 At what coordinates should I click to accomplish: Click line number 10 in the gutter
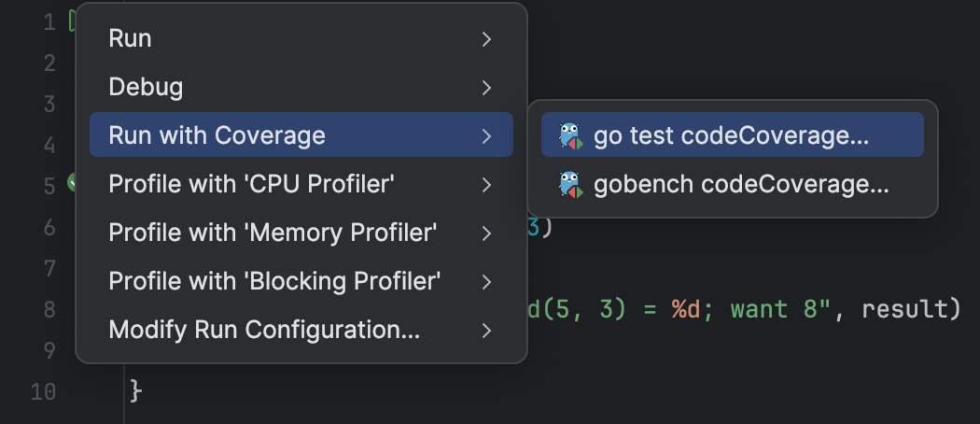pos(43,392)
